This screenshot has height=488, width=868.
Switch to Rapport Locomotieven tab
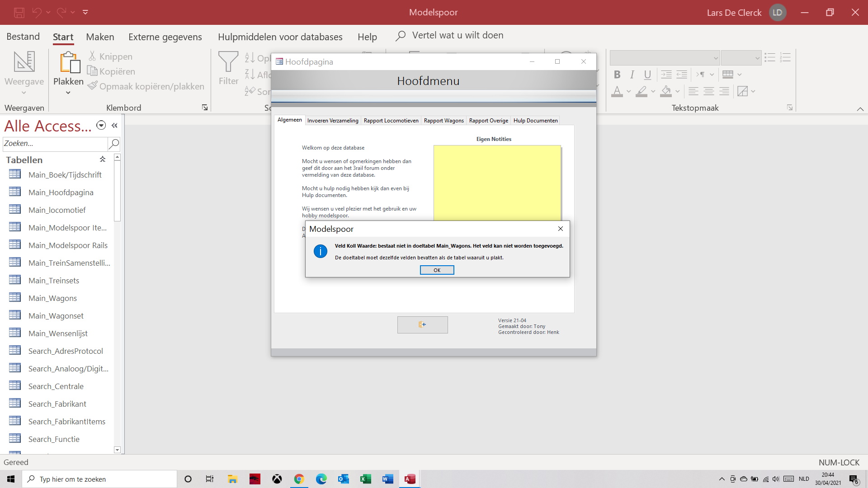pyautogui.click(x=391, y=121)
